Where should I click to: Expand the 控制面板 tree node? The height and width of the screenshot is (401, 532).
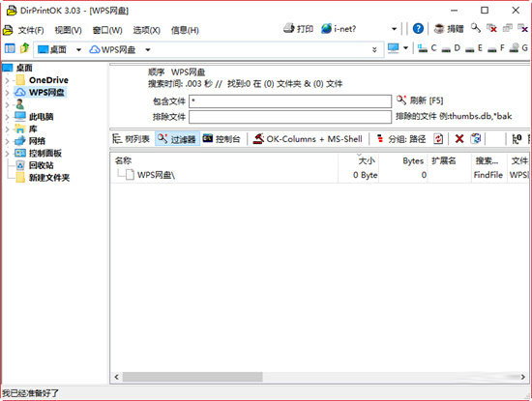coord(7,154)
